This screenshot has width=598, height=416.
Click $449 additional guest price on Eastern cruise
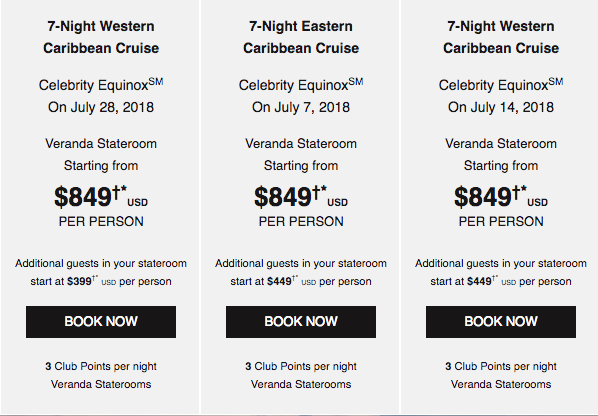[279, 281]
